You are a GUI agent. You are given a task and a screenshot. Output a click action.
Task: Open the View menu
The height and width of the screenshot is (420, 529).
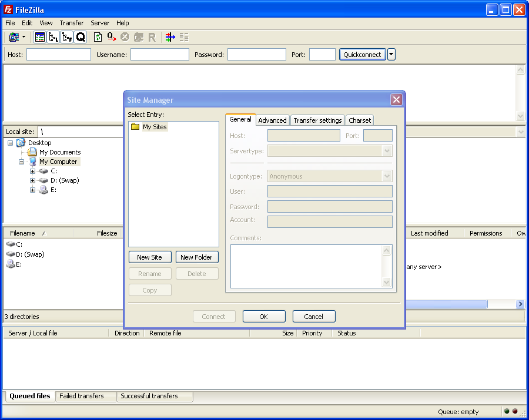46,23
